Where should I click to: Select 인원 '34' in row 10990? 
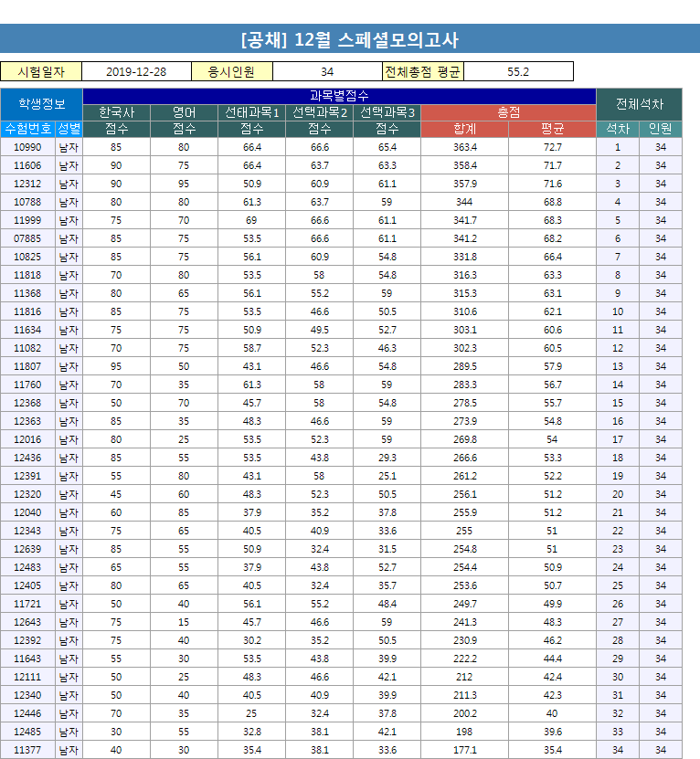click(661, 147)
